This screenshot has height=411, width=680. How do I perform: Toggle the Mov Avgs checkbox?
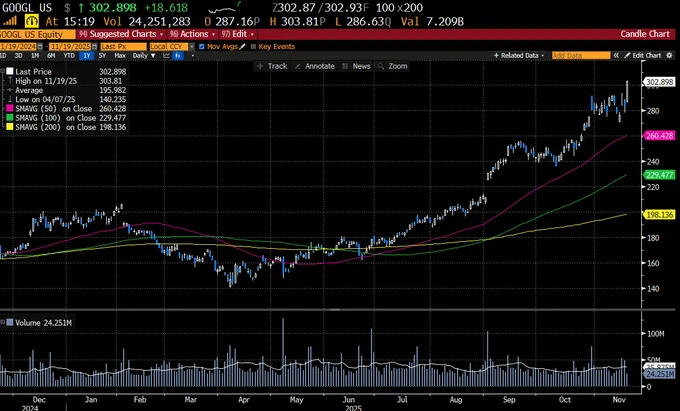click(x=202, y=46)
